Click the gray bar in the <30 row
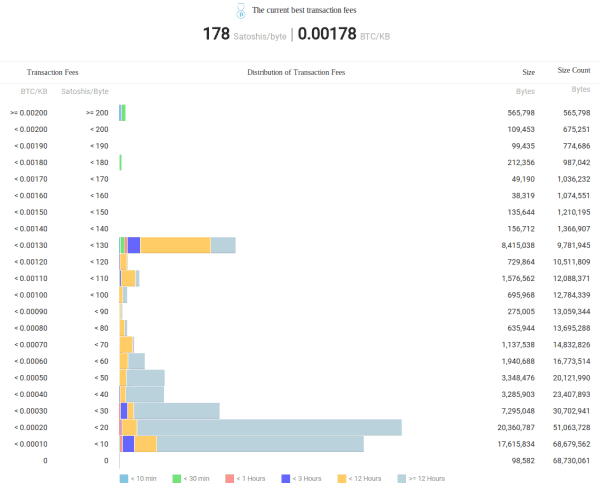This screenshot has width=600, height=491. click(176, 411)
